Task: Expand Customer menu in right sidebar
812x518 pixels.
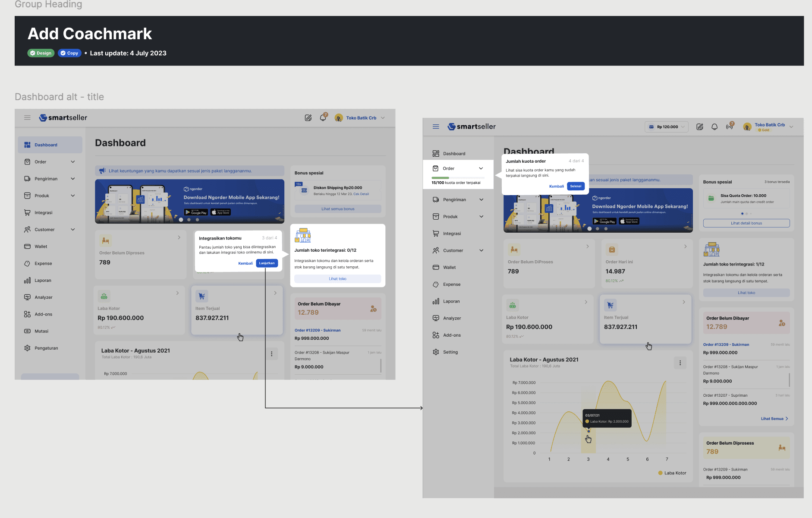Action: click(482, 250)
